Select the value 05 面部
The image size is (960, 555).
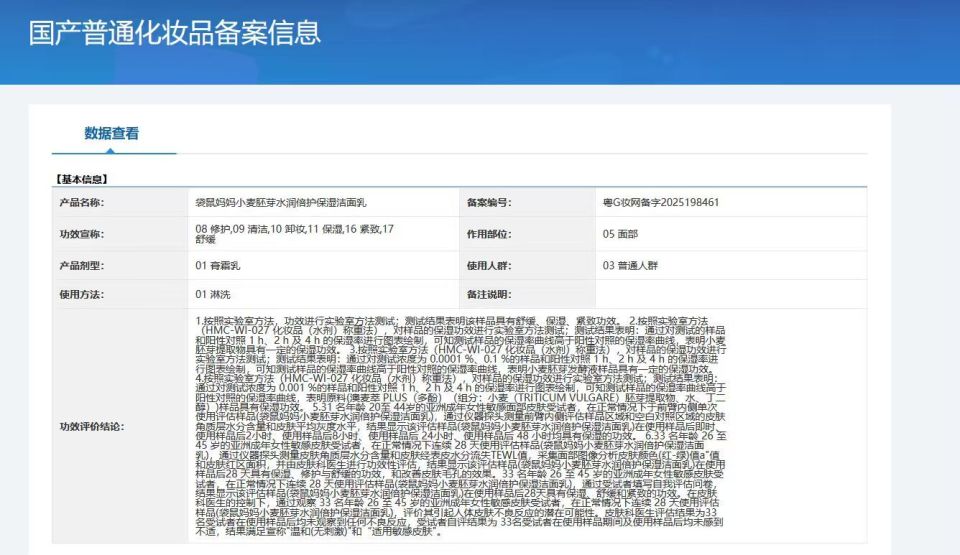click(620, 234)
